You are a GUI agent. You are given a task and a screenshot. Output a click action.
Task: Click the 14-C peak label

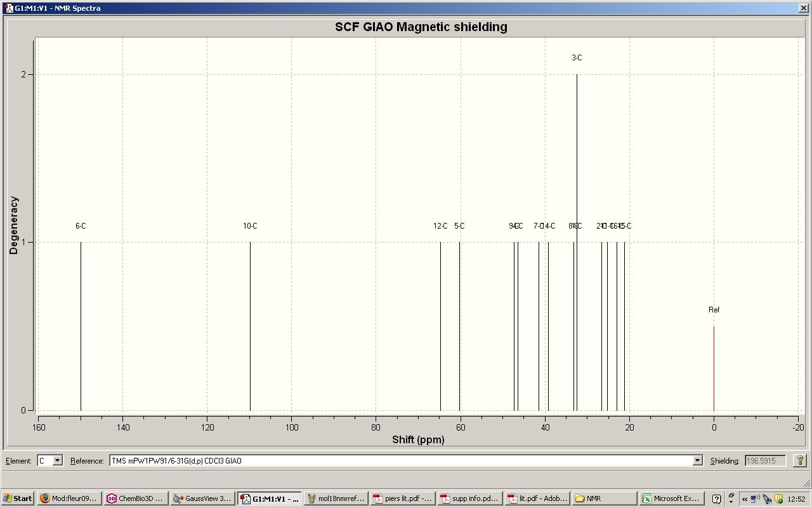(x=549, y=226)
